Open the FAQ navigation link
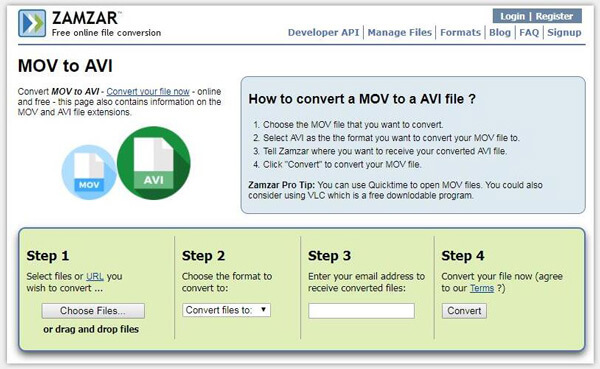Viewport: 600px width, 369px height. coord(529,33)
